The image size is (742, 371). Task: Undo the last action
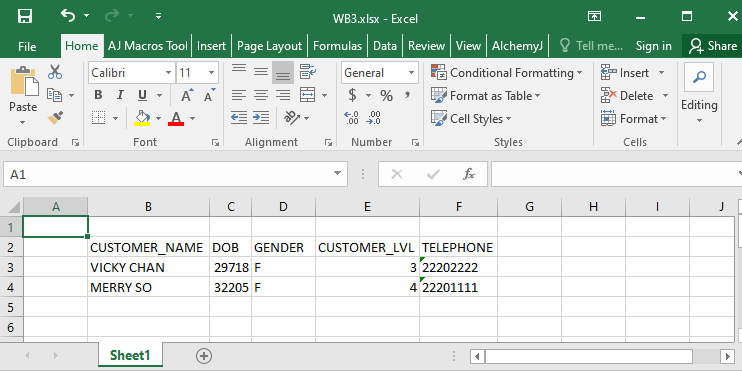pyautogui.click(x=68, y=16)
